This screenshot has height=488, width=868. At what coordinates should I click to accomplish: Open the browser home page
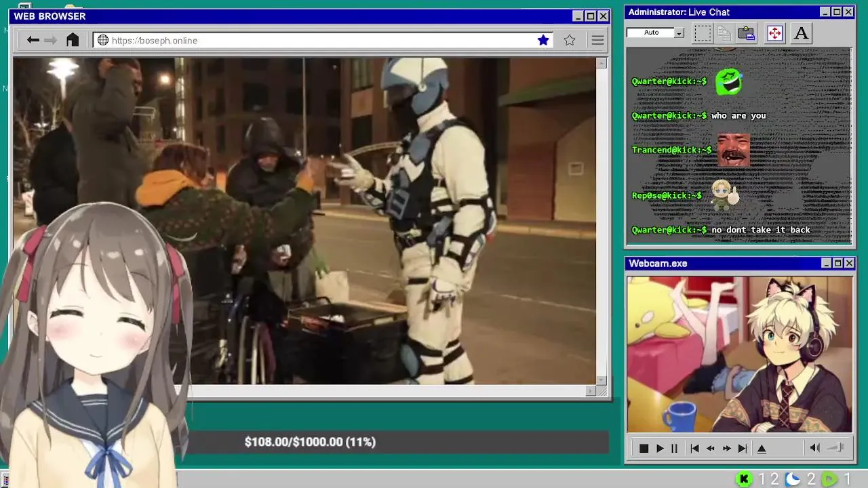[73, 40]
